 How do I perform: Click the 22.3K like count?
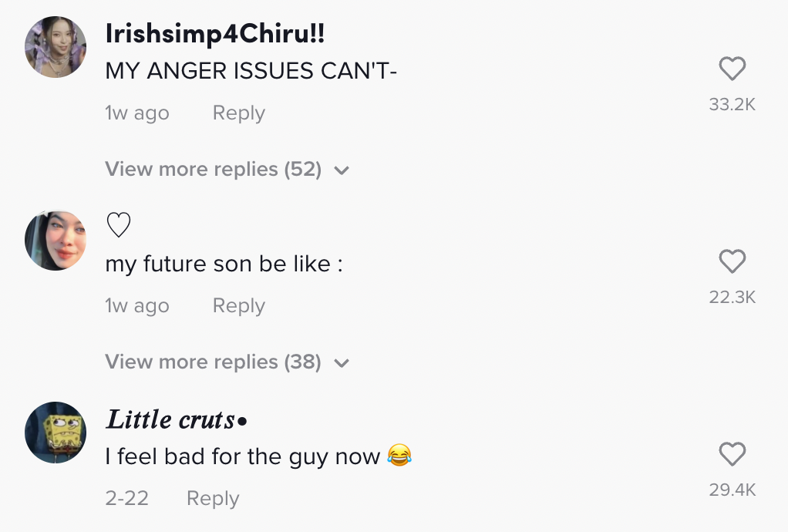coord(732,297)
